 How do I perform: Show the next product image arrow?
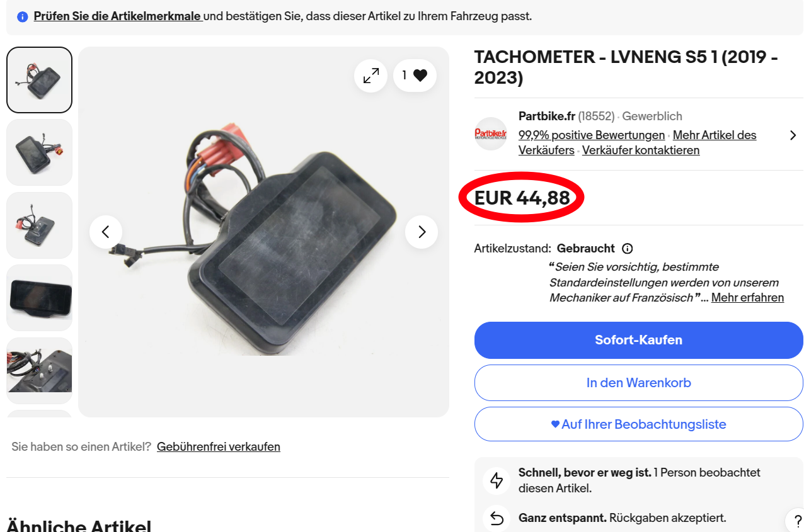click(x=422, y=232)
